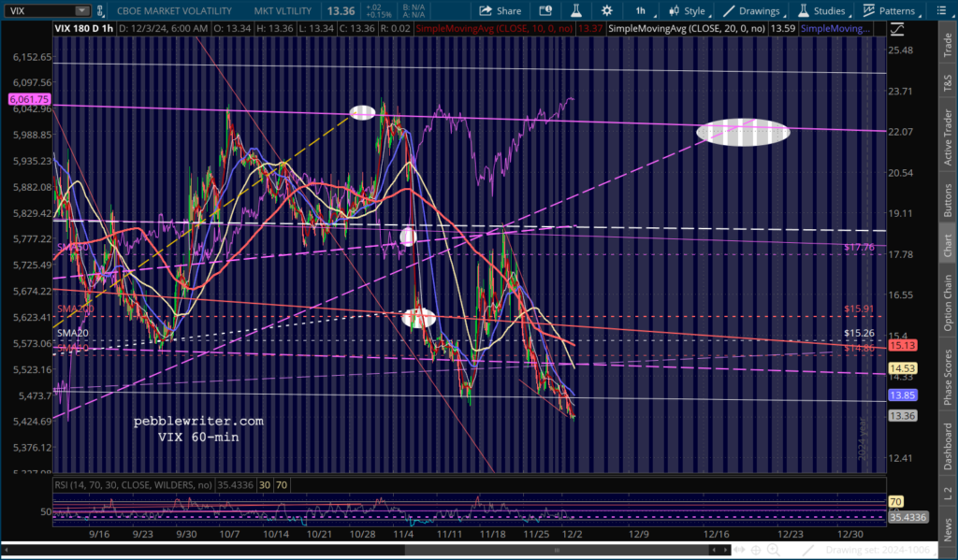Screen dimensions: 958x560
Task: Click the symbol link clipboard icon
Action: pos(99,10)
